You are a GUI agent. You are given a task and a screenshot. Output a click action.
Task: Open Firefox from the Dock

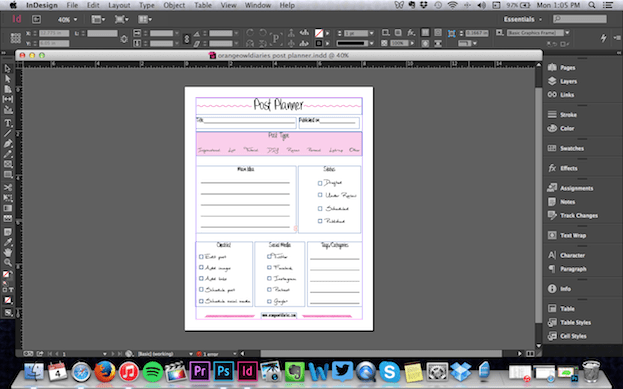coord(105,372)
